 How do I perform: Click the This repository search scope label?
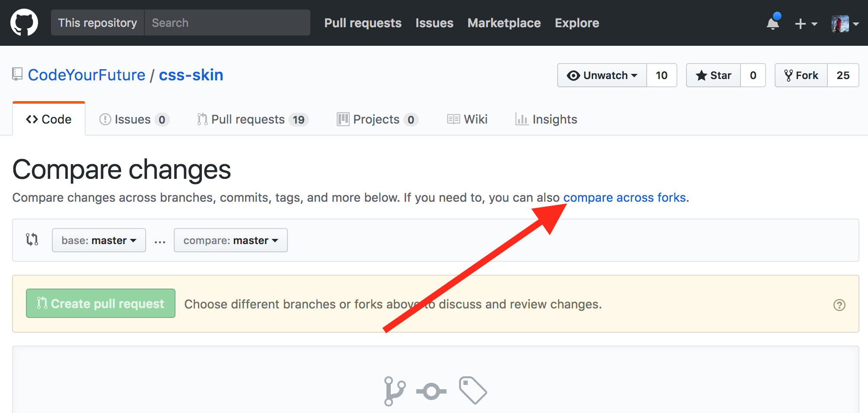[x=98, y=22]
